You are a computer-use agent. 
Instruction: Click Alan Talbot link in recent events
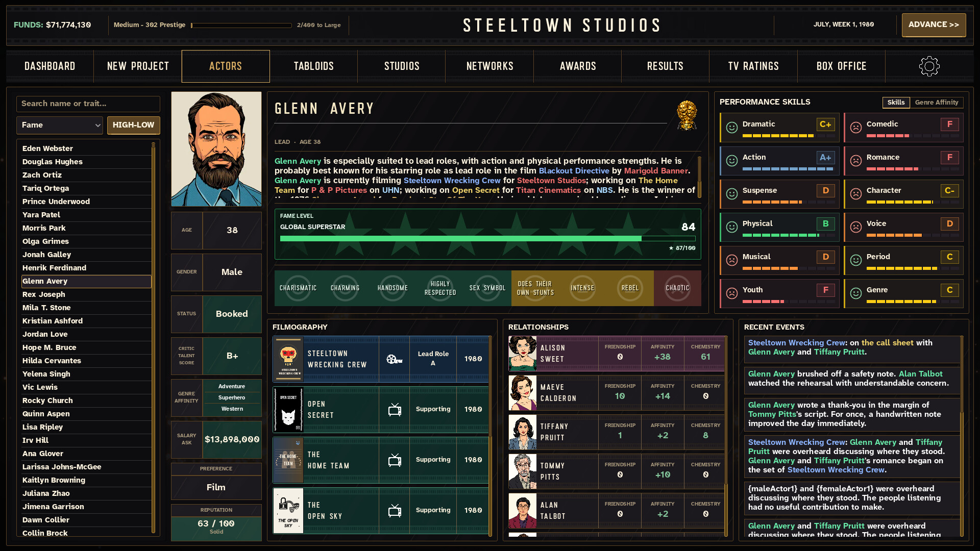pos(920,374)
